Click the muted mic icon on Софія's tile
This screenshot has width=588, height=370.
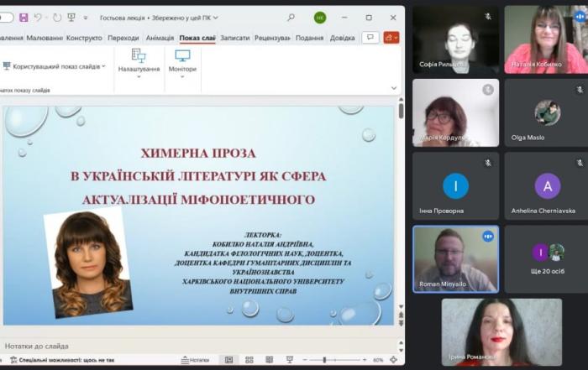click(x=488, y=17)
